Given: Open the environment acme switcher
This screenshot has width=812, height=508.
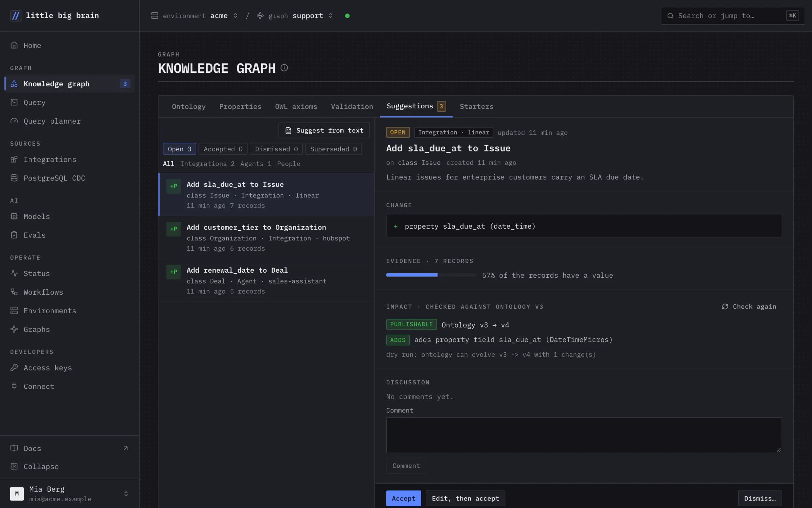Looking at the screenshot, I should (x=195, y=16).
